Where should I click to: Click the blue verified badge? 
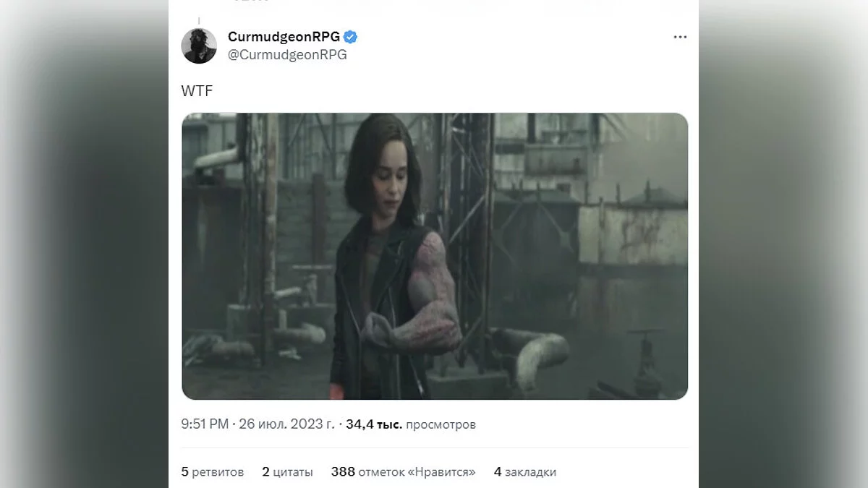351,37
